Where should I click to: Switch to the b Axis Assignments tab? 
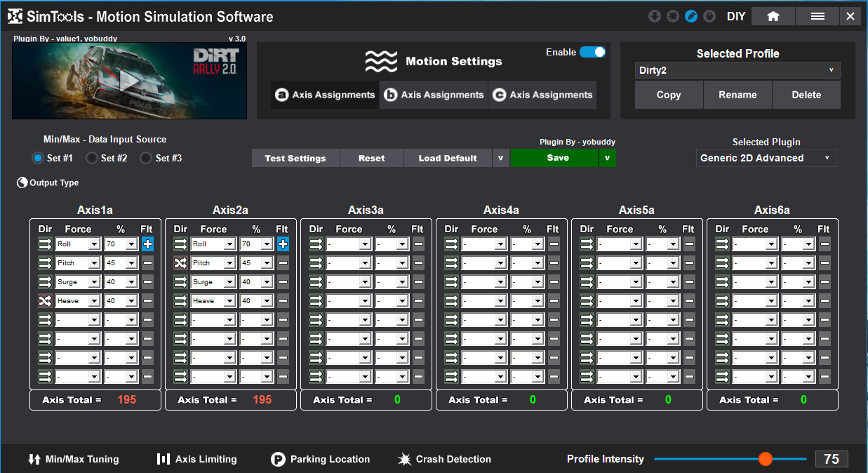click(x=434, y=95)
